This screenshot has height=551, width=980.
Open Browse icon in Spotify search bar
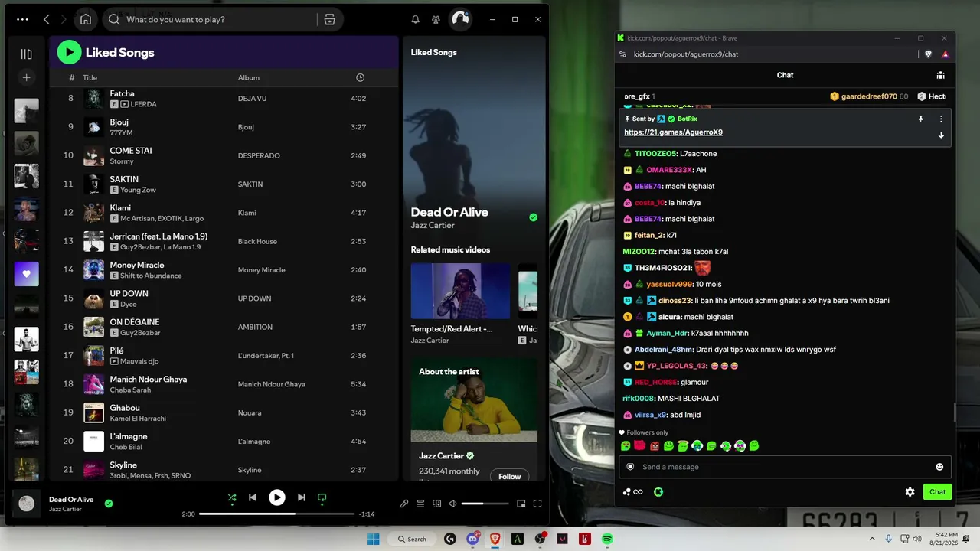click(x=330, y=19)
